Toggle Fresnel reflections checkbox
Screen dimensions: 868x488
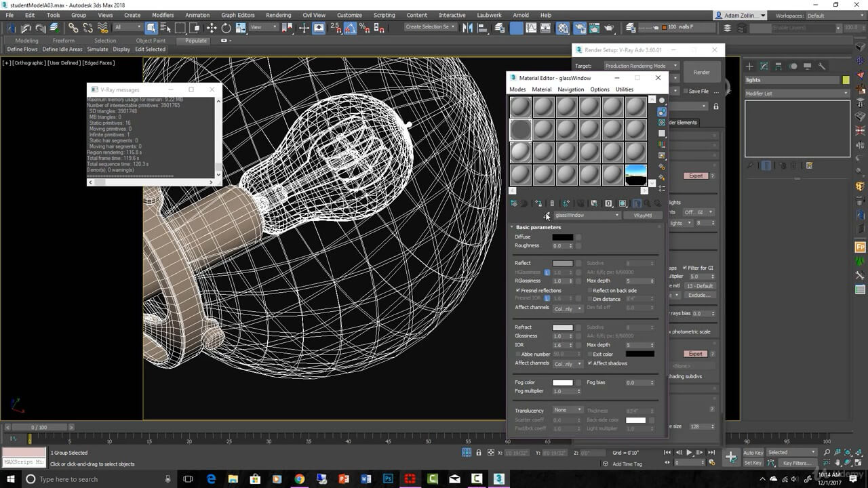click(x=518, y=290)
